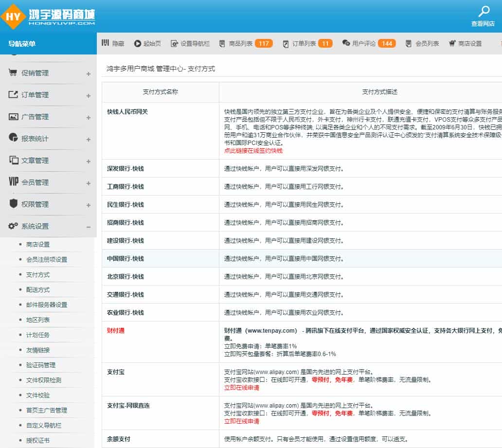Click the 订单管理 export icon
This screenshot has height=448, width=502.
pyautogui.click(x=13, y=94)
